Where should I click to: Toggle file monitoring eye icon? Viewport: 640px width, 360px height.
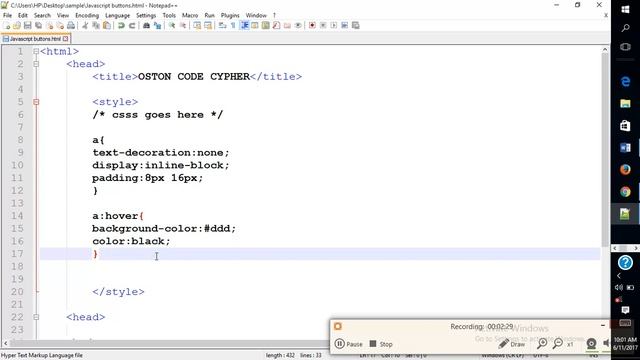[298, 25]
